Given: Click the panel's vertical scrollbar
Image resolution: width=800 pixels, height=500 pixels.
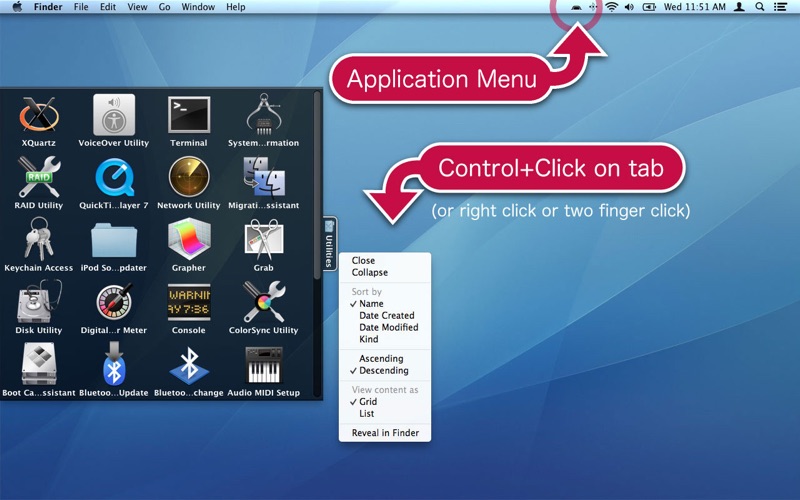Looking at the screenshot, I should point(317,185).
